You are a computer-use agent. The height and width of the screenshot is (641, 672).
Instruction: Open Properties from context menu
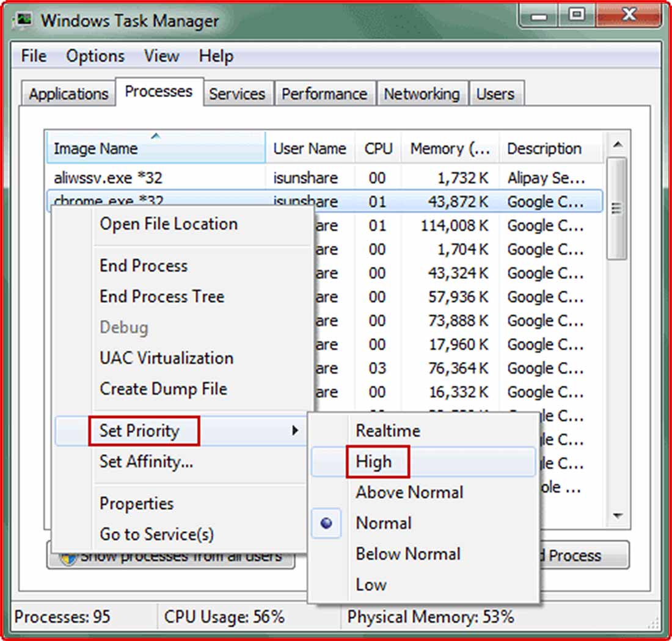click(137, 504)
